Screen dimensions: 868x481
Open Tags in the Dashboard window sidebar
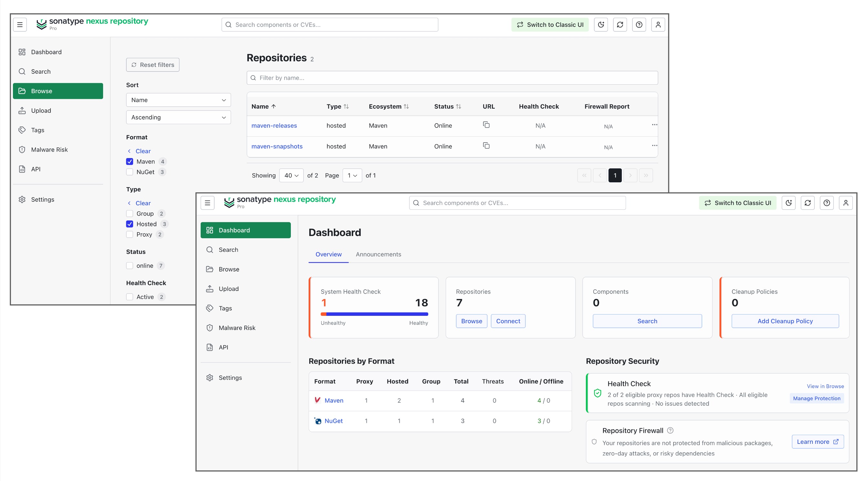(246, 308)
